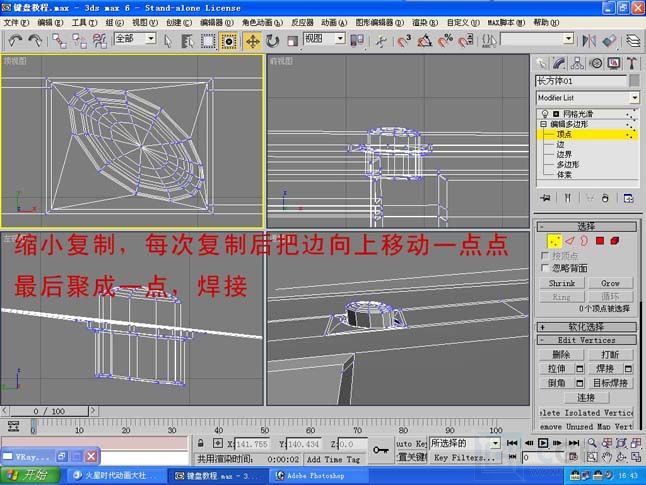
Task: Click the Grow selection button
Action: (x=609, y=283)
